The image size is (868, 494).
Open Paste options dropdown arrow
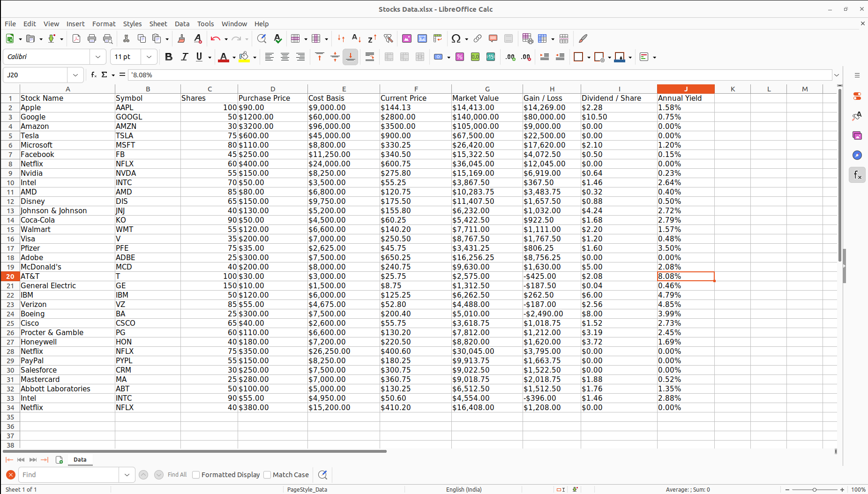[167, 39]
